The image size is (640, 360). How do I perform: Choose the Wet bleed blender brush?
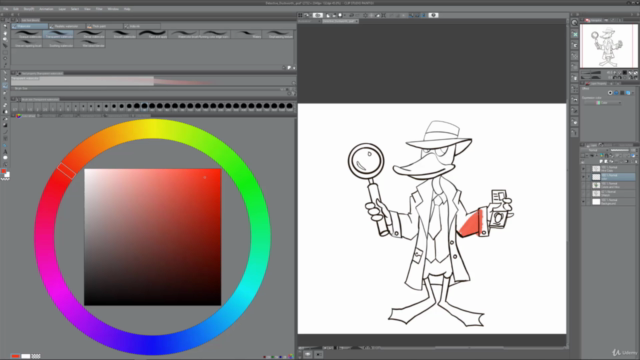click(x=90, y=43)
